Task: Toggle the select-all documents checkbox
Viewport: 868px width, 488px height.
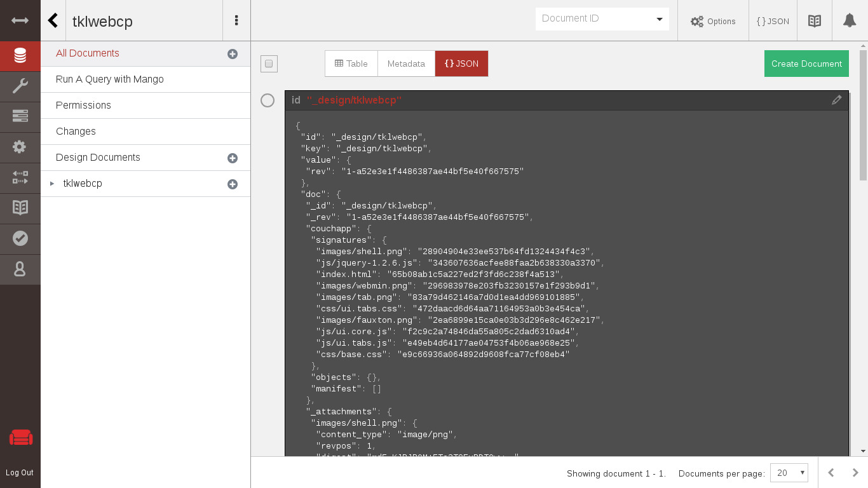Action: point(269,64)
